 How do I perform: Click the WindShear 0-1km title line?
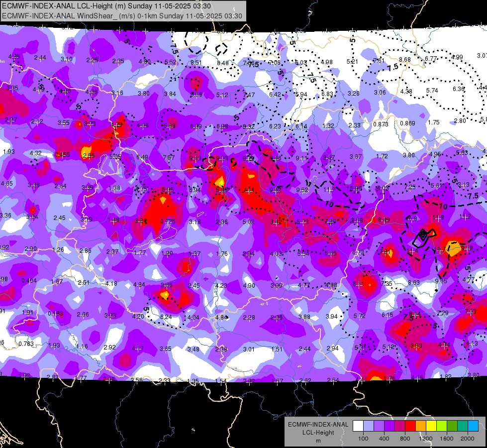122,16
